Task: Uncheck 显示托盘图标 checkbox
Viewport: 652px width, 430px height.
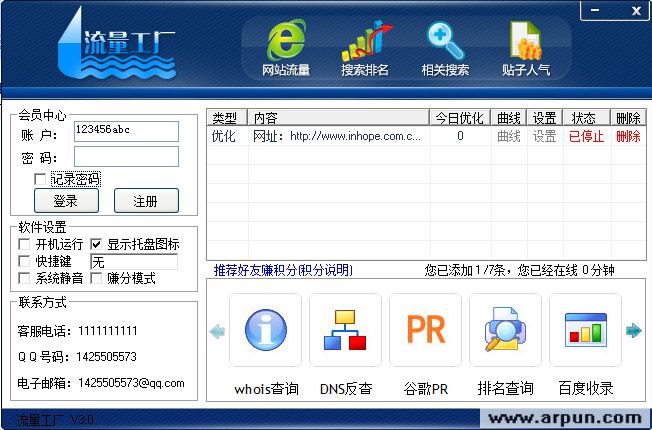Action: pyautogui.click(x=96, y=244)
